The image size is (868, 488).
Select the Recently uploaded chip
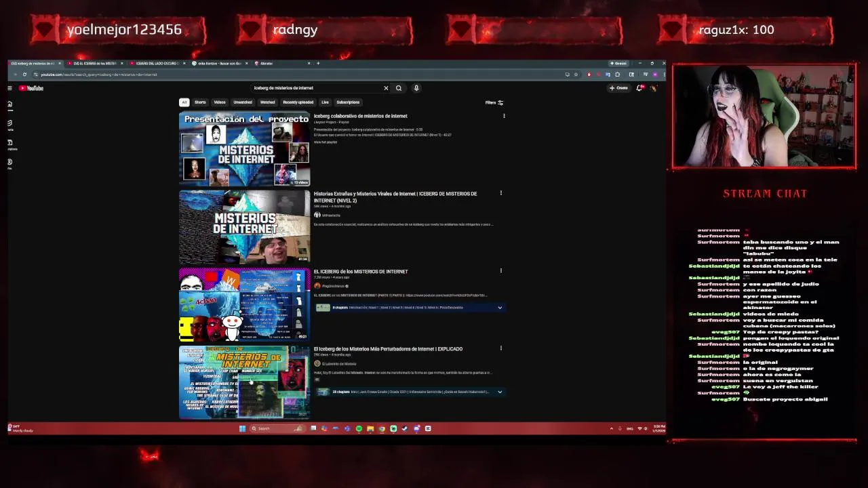pos(298,102)
